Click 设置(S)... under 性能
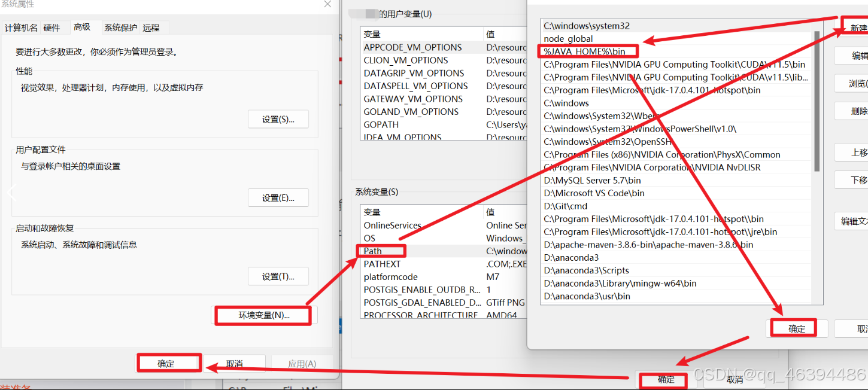This screenshot has width=868, height=390. 278,119
